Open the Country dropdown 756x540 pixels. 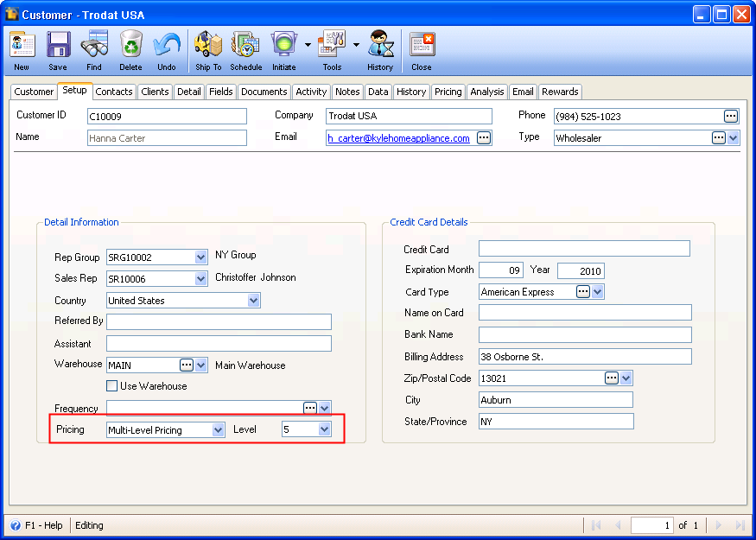tap(254, 301)
